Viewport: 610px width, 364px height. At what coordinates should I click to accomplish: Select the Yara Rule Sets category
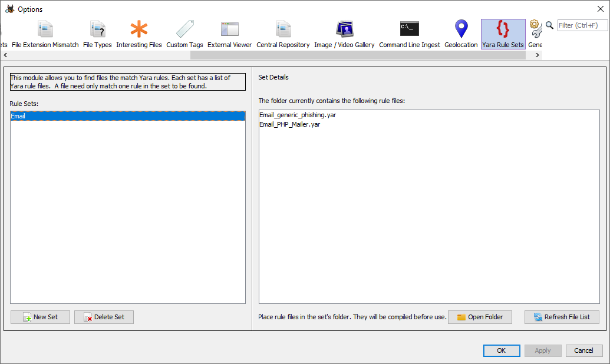pos(503,34)
